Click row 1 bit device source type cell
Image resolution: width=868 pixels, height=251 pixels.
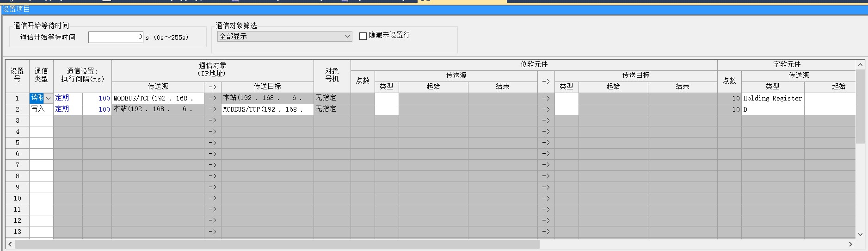pos(386,98)
